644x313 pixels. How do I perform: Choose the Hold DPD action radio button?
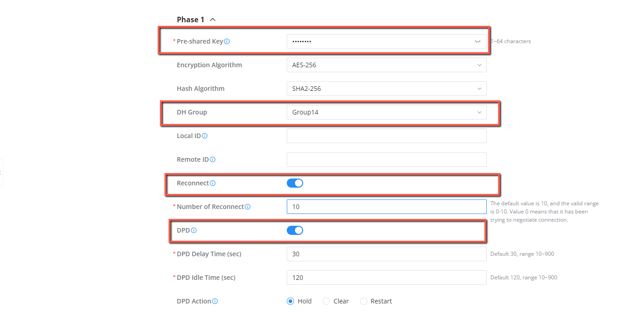click(x=290, y=301)
